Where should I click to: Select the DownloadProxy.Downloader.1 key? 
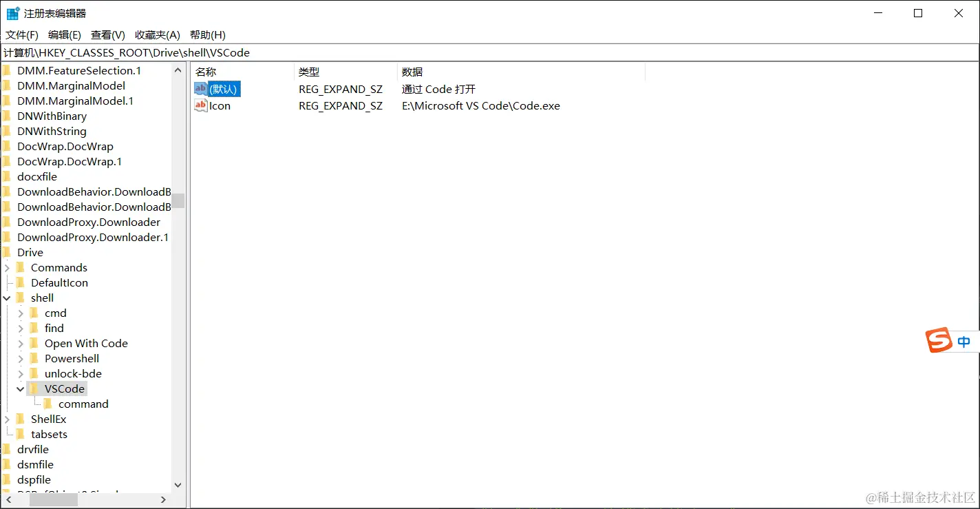coord(93,238)
